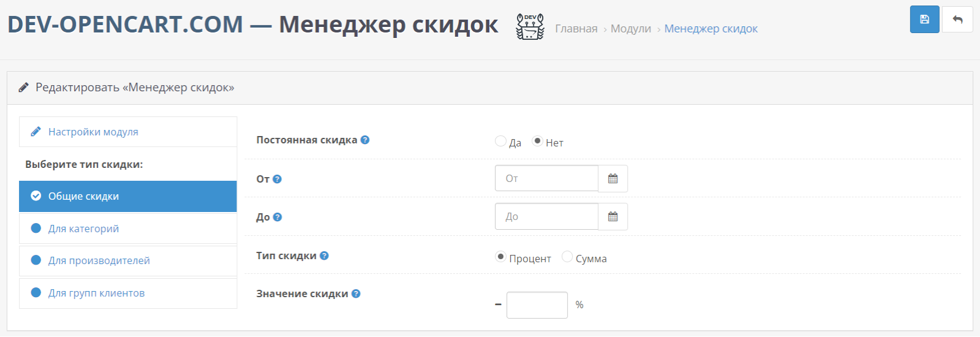Viewport: 980px width, 337px height.
Task: Go to Главная breadcrumb link
Action: click(x=576, y=29)
